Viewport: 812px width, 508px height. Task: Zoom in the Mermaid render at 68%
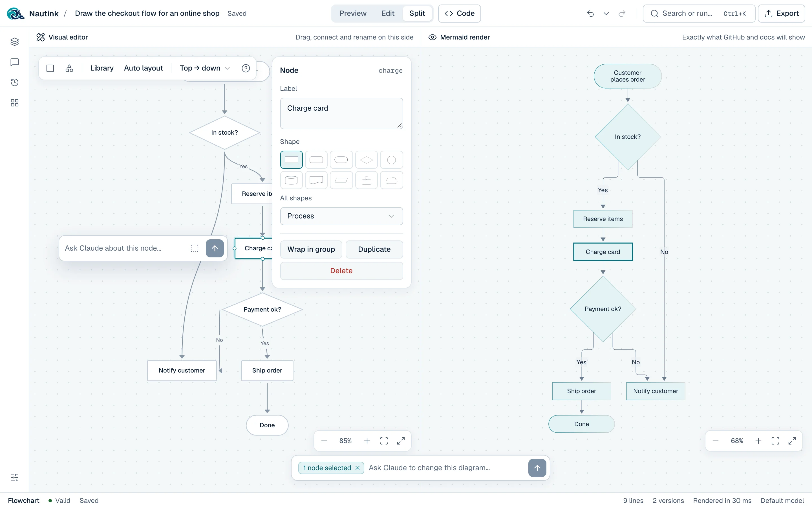[x=758, y=441]
